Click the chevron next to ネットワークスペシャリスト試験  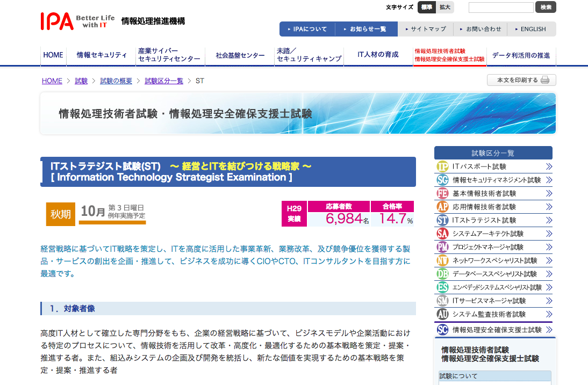tap(549, 260)
